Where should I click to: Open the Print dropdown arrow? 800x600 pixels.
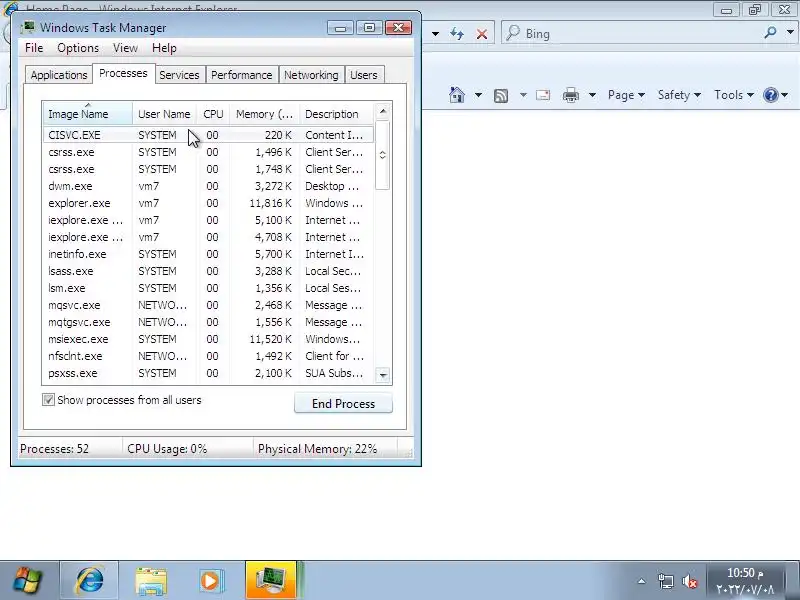click(x=592, y=95)
